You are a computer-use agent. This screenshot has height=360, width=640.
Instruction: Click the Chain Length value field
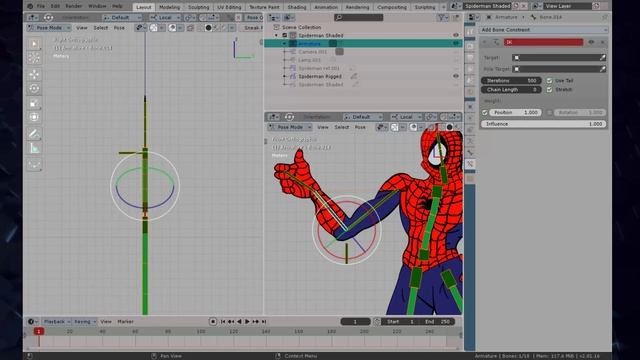[x=511, y=89]
